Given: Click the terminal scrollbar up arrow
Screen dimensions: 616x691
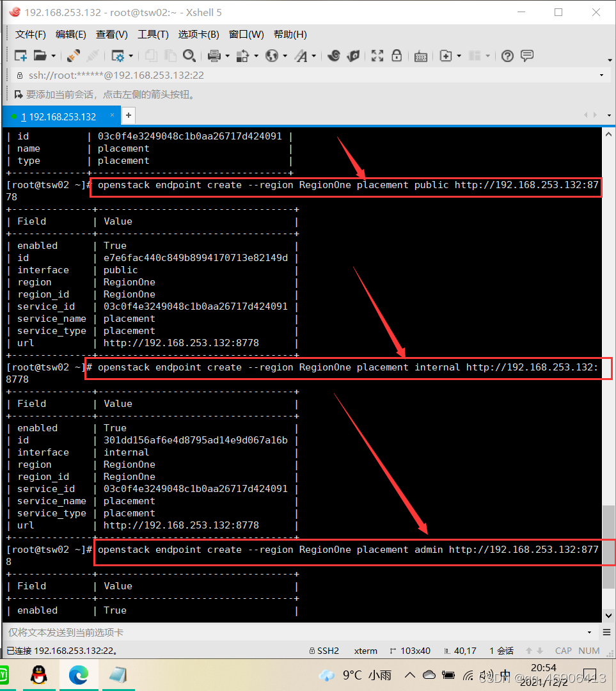Looking at the screenshot, I should (608, 134).
